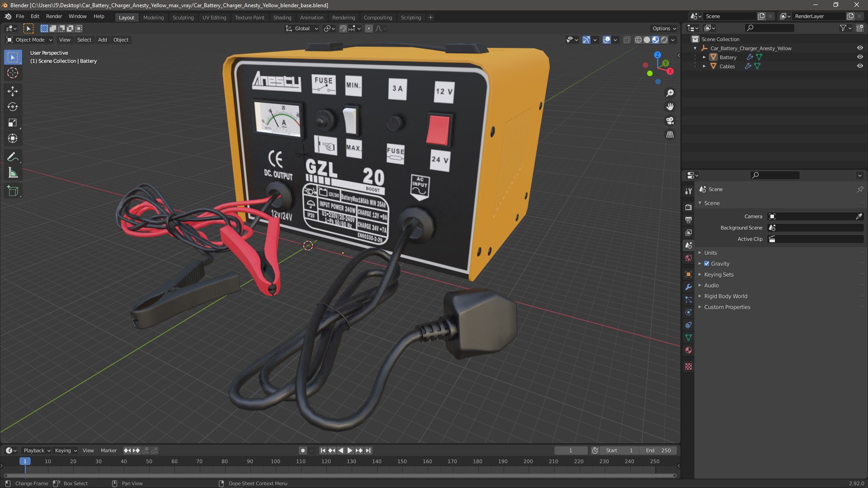Open the File menu

pos(20,16)
